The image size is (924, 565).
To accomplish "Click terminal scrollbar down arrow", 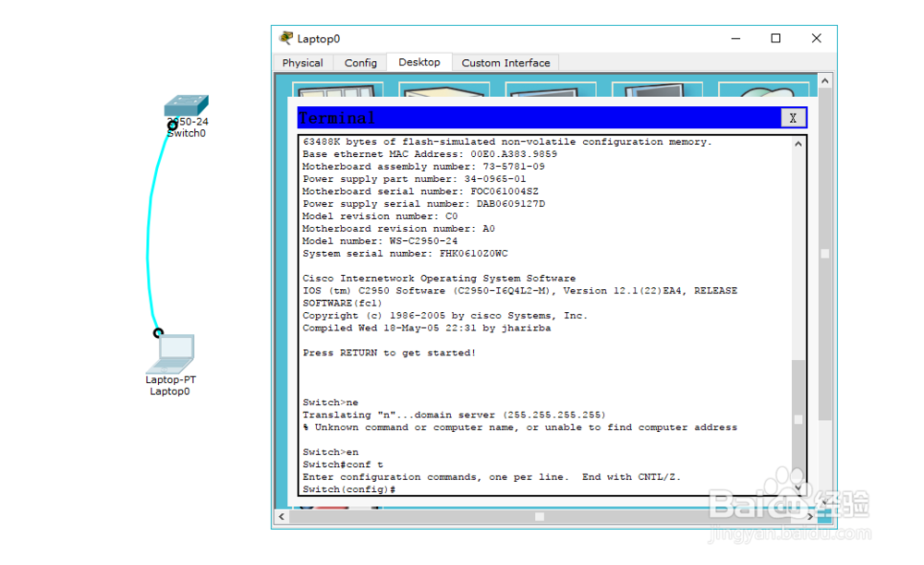I will 798,487.
